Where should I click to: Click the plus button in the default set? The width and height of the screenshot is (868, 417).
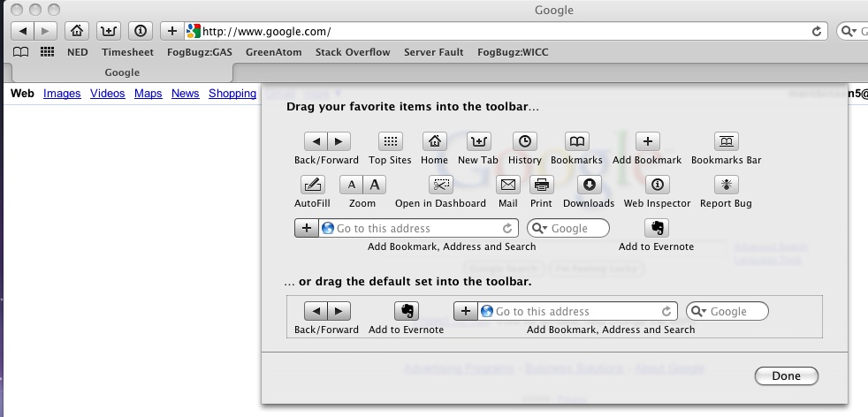pyautogui.click(x=466, y=311)
